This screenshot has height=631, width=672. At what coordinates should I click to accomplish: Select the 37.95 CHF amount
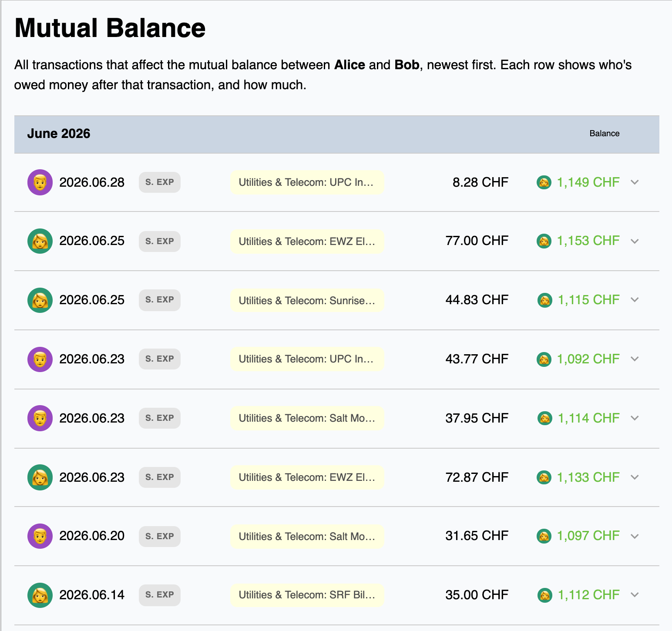477,418
